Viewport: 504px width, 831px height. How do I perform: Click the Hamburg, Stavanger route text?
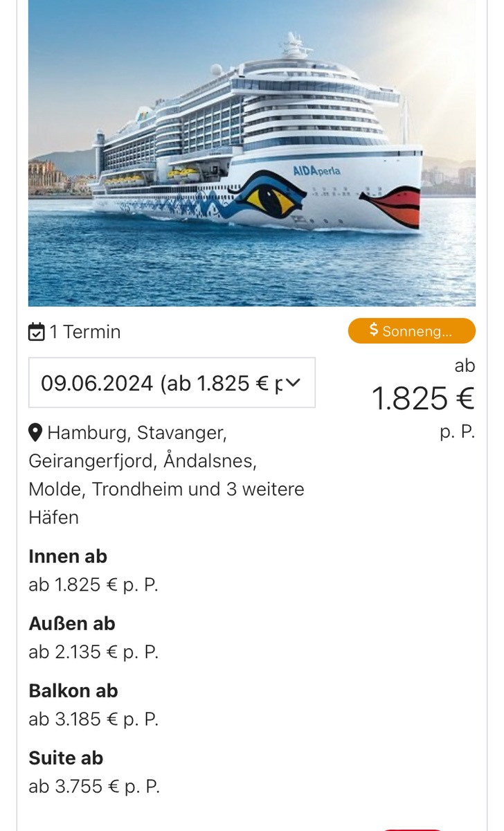pos(136,433)
